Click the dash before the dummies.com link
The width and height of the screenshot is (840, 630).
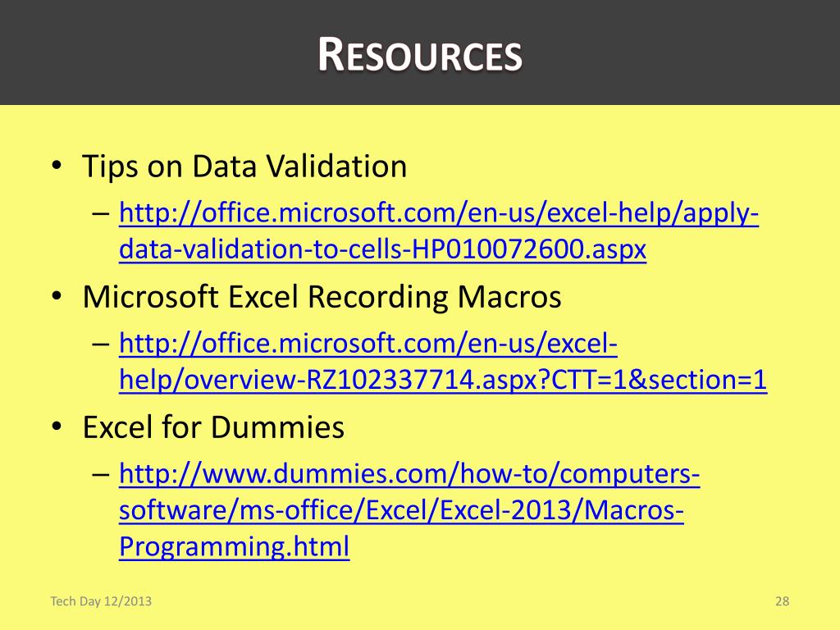(x=101, y=475)
